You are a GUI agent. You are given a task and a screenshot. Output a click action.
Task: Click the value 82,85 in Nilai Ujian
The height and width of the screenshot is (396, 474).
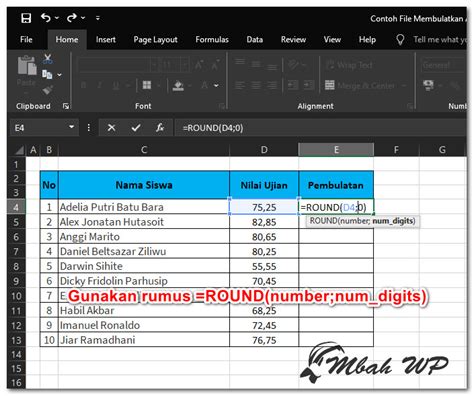[x=264, y=222]
